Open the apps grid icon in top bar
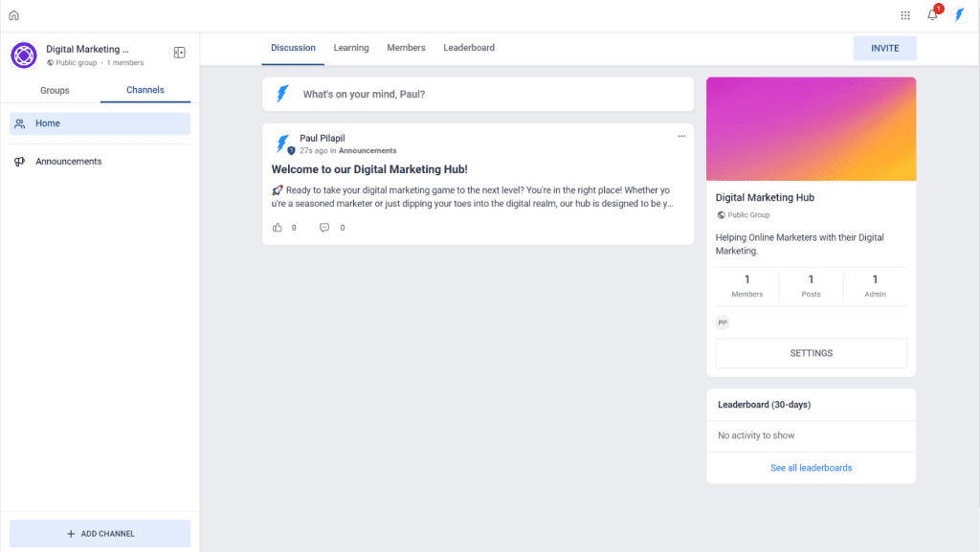The height and width of the screenshot is (552, 980). click(x=905, y=14)
